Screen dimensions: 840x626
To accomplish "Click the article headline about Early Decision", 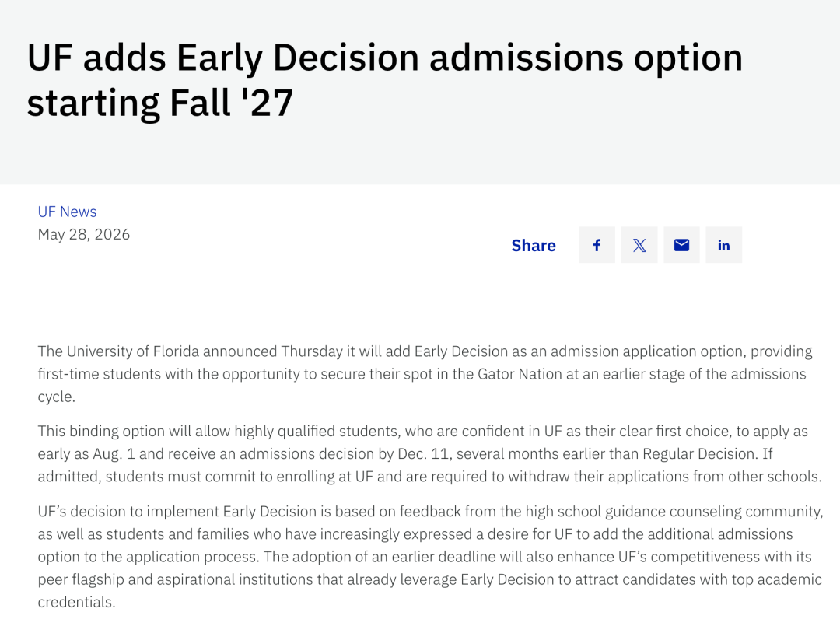I will coord(385,80).
